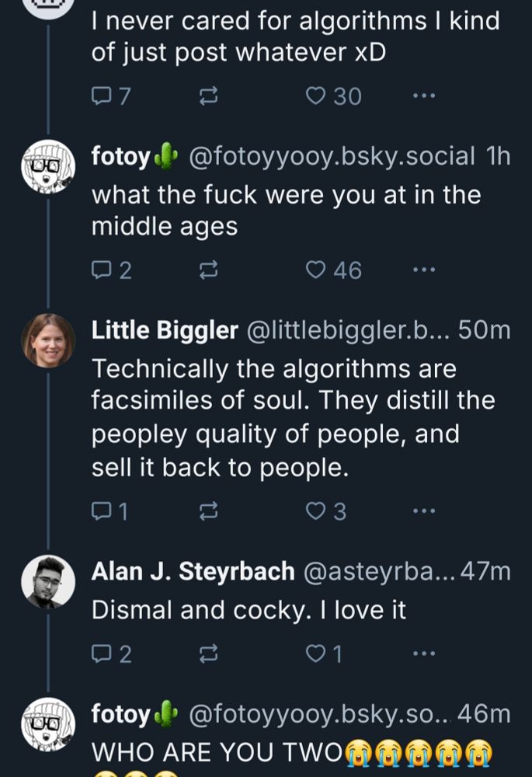532x777 pixels.
Task: Repost Little Biggler's facsimiles of soul post
Action: [208, 510]
